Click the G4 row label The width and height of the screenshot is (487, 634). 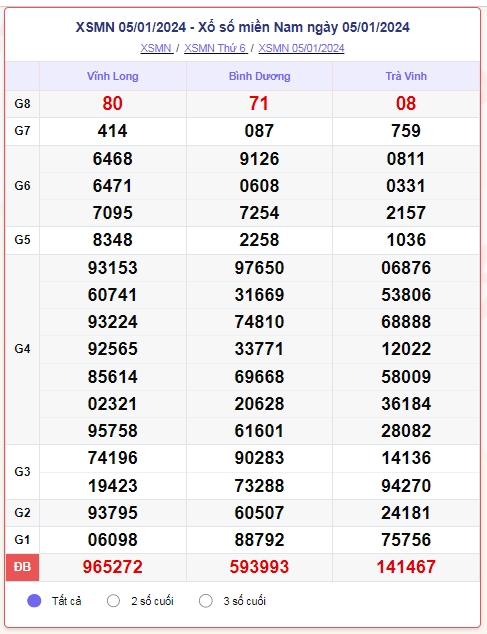pyautogui.click(x=22, y=349)
